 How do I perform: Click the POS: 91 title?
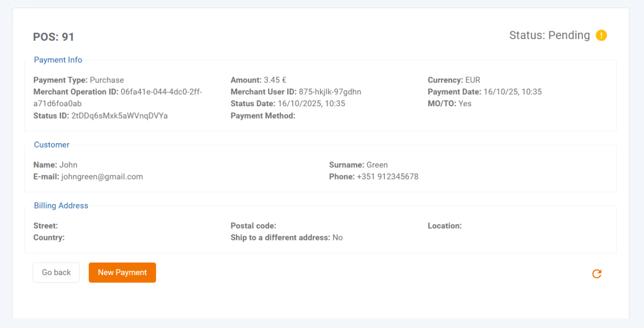click(x=53, y=37)
